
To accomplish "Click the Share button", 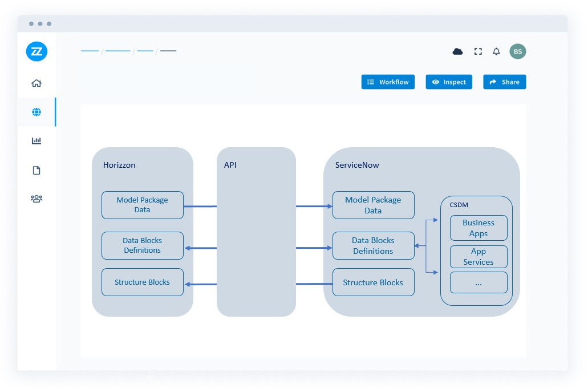I will point(504,82).
